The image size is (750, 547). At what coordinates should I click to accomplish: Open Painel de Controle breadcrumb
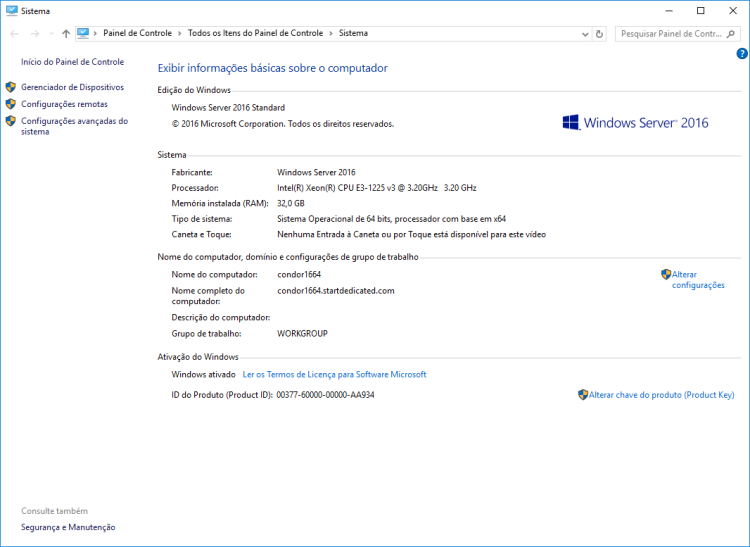(137, 33)
